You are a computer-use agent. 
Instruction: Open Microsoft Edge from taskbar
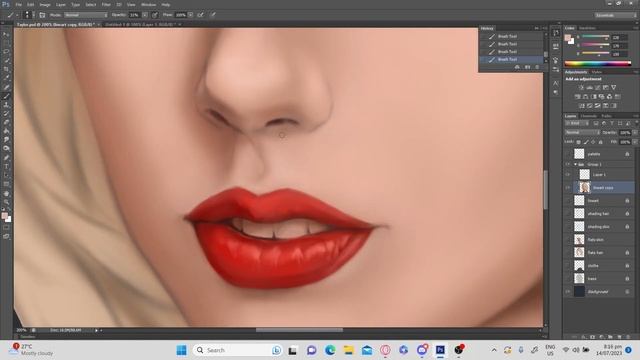click(330, 350)
